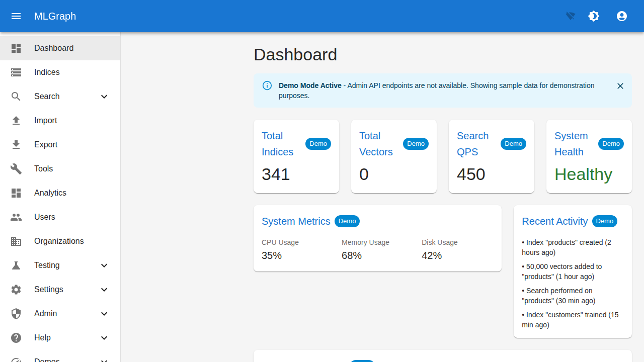This screenshot has height=362, width=644.
Task: Select the Organizations building icon
Action: point(16,241)
